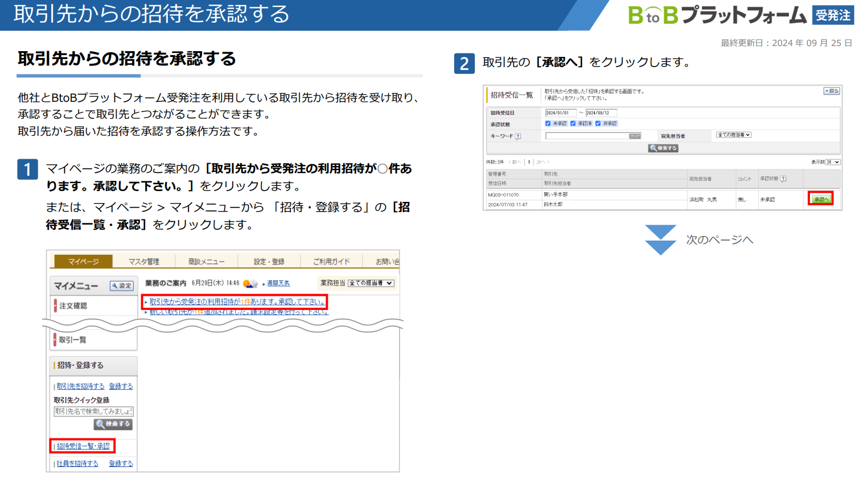Open the 新しい取引先が1件追加されました link

[x=238, y=312]
